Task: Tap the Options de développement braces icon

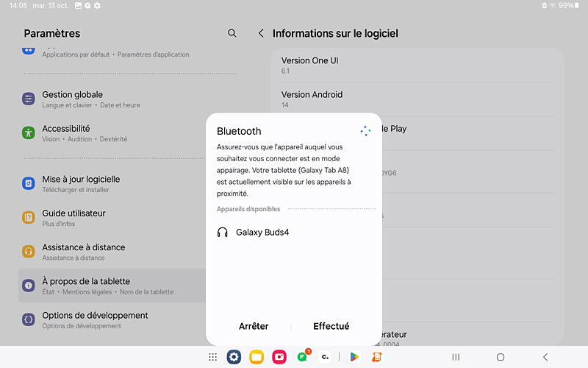Action: [29, 319]
